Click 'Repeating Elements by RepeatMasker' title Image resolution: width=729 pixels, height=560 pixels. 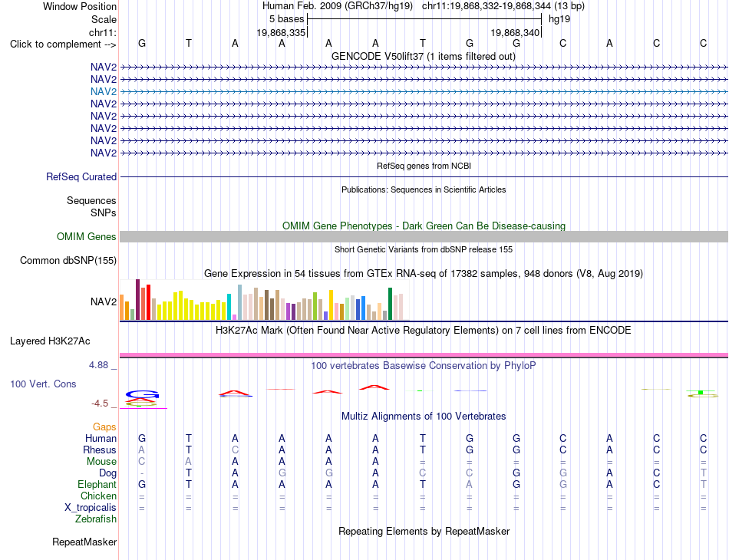point(424,531)
